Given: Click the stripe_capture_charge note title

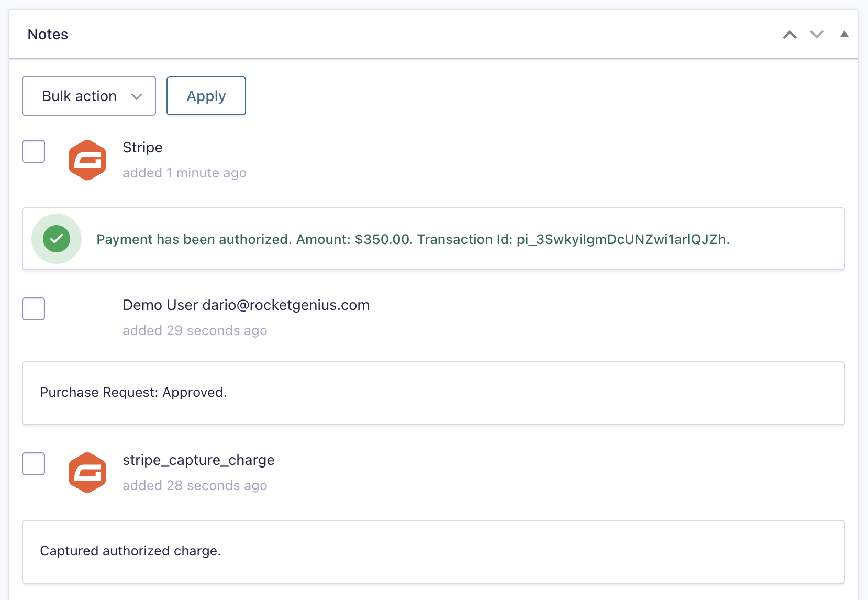Looking at the screenshot, I should point(198,460).
